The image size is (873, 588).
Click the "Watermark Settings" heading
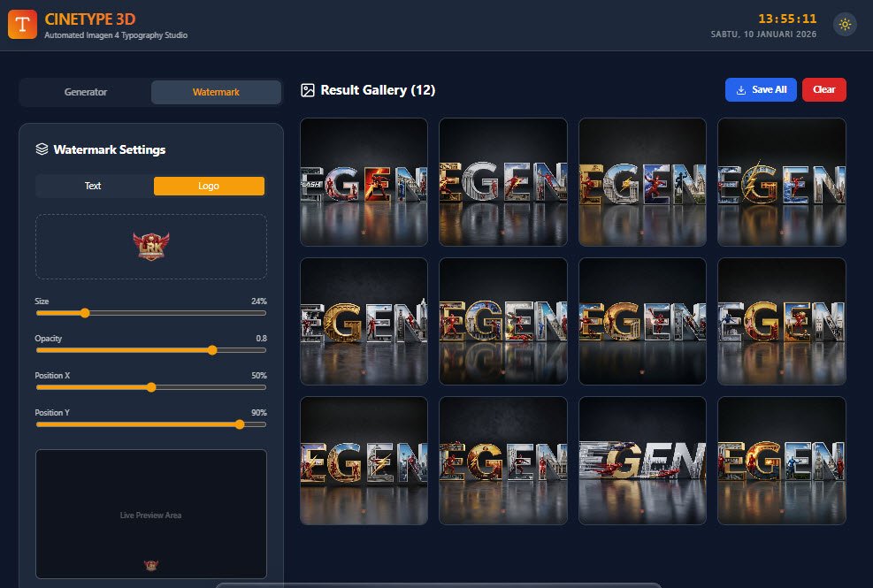(x=110, y=149)
